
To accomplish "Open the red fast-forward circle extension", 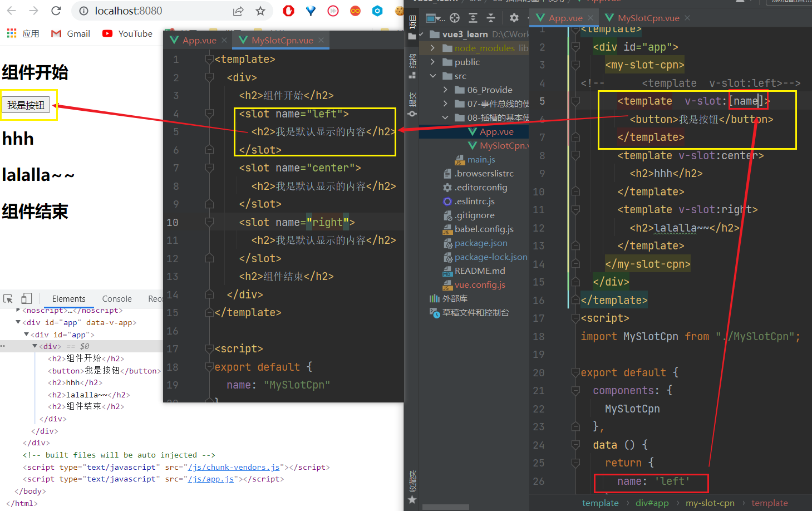I will pyautogui.click(x=333, y=11).
